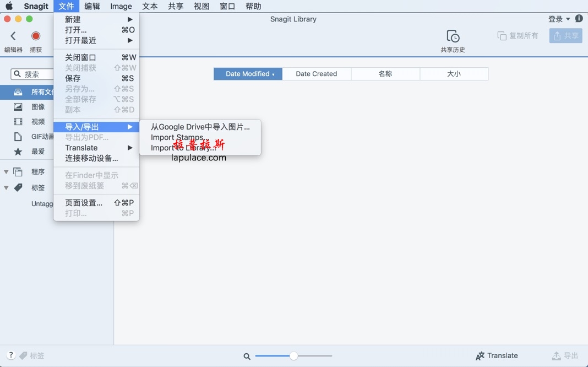Open the 登录 sign-in dropdown
The height and width of the screenshot is (367, 588).
559,19
